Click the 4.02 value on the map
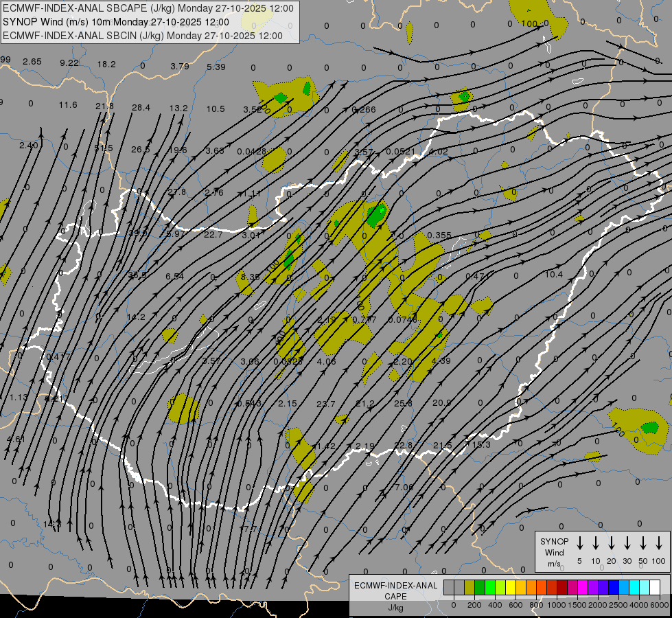The height and width of the screenshot is (618, 672). (x=438, y=151)
